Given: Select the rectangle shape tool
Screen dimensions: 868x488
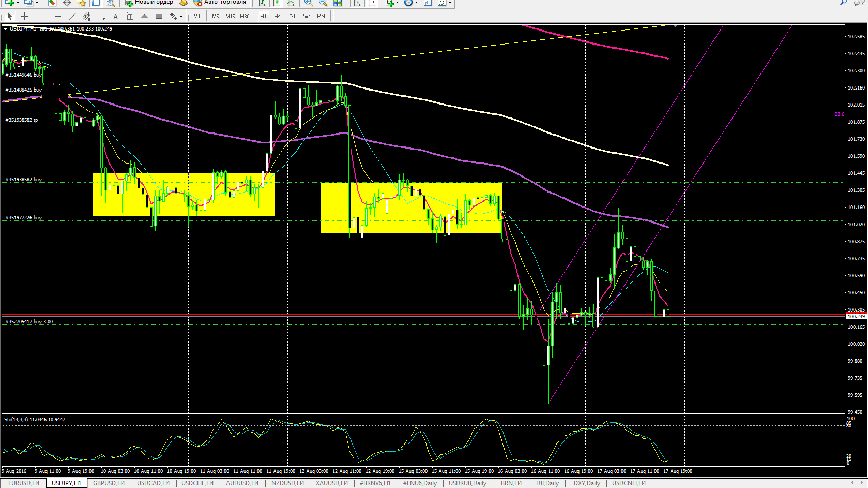Looking at the screenshot, I should (159, 16).
